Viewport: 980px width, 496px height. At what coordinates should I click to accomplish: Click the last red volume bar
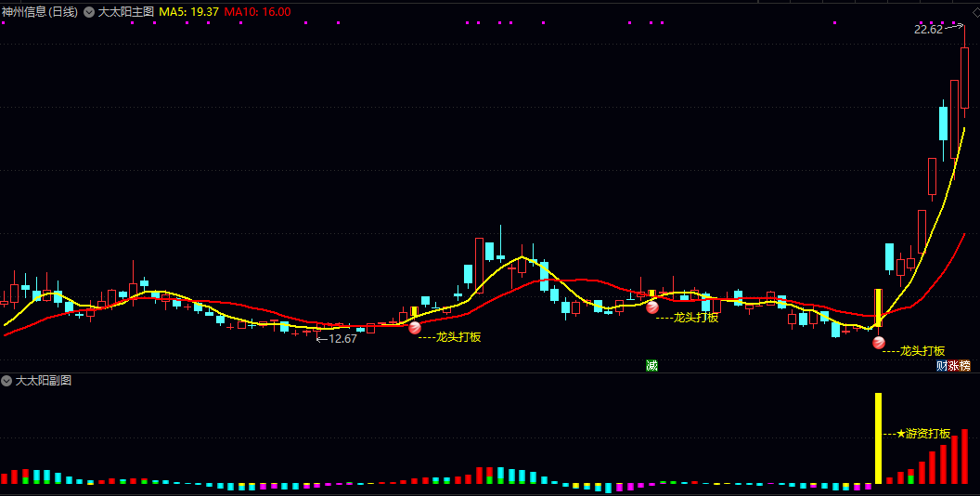964,456
